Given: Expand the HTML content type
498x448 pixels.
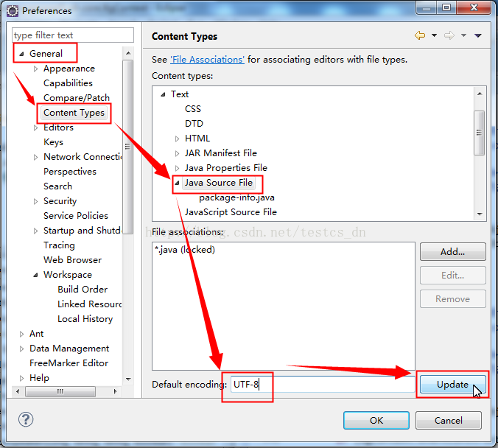Looking at the screenshot, I should click(177, 139).
